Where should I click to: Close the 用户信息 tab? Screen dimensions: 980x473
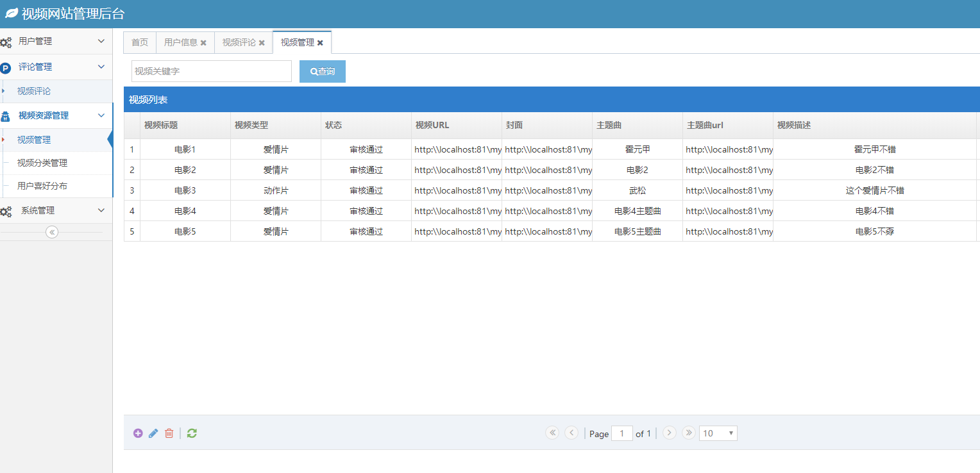(203, 43)
